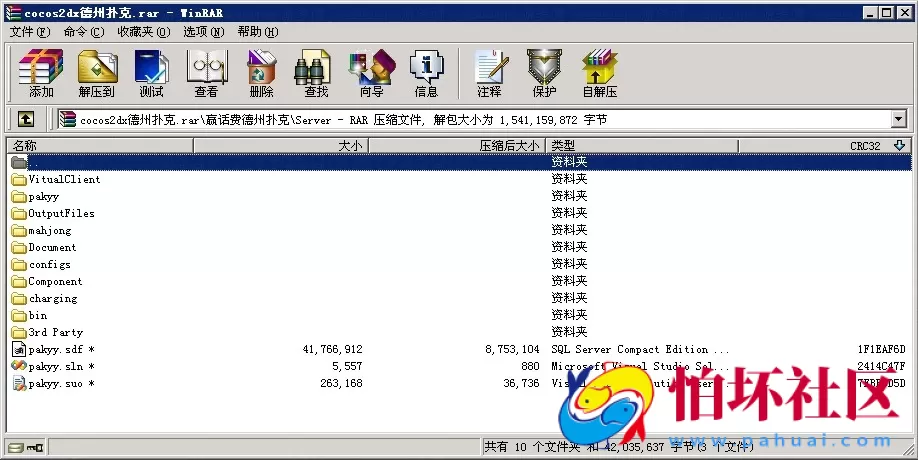Click packed size value 36,736
Screen dimensions: 918x460
[x=521, y=383]
